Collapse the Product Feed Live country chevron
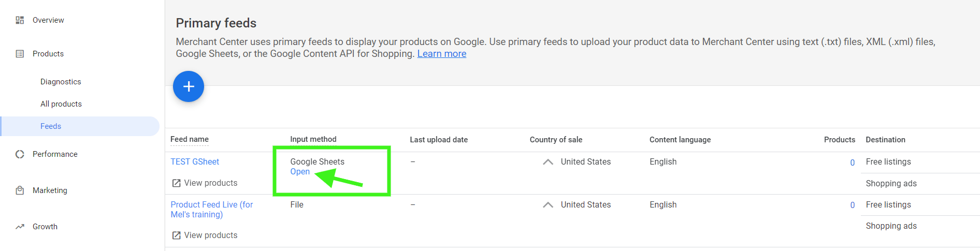The width and height of the screenshot is (980, 251). pos(548,205)
